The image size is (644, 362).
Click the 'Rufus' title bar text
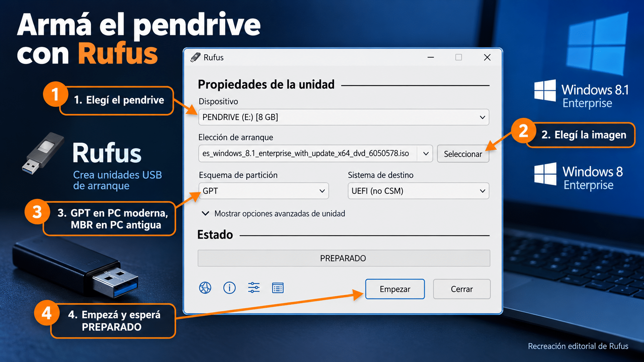[x=213, y=57]
